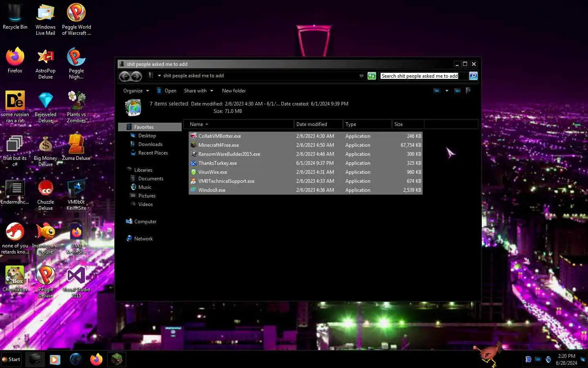
Task: Select the Minecraft4Free.exe file
Action: click(305, 145)
